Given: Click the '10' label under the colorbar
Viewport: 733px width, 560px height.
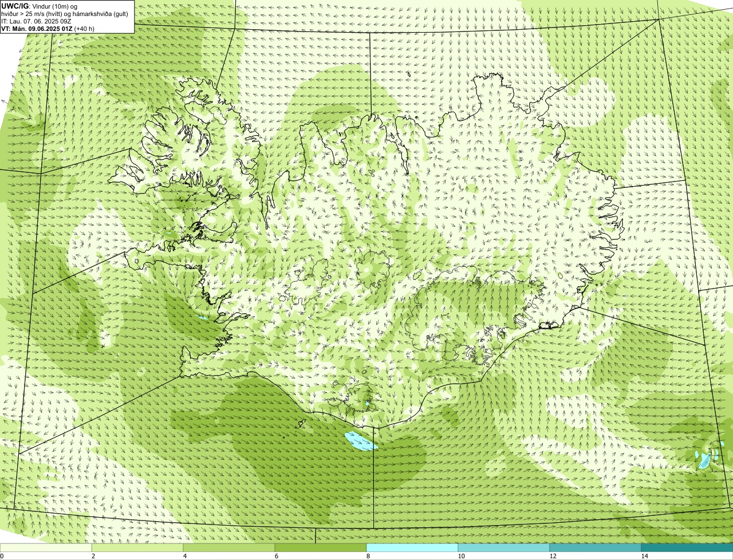Looking at the screenshot, I should click(462, 556).
